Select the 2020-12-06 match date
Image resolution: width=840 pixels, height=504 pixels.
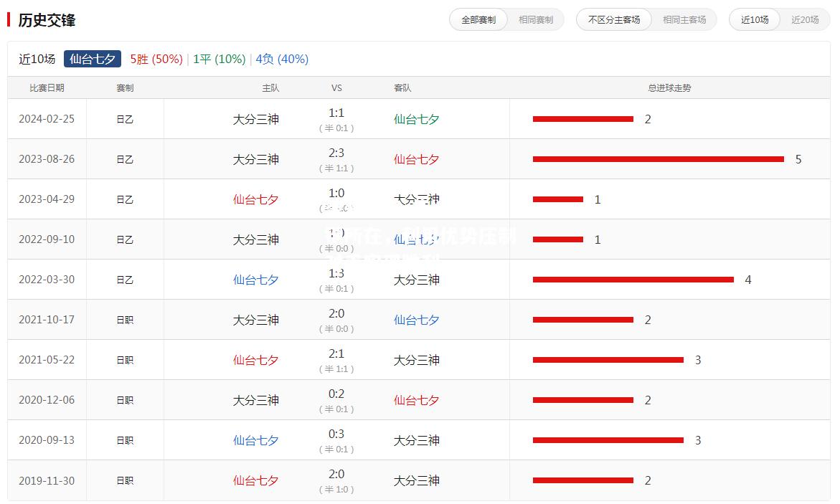click(47, 400)
